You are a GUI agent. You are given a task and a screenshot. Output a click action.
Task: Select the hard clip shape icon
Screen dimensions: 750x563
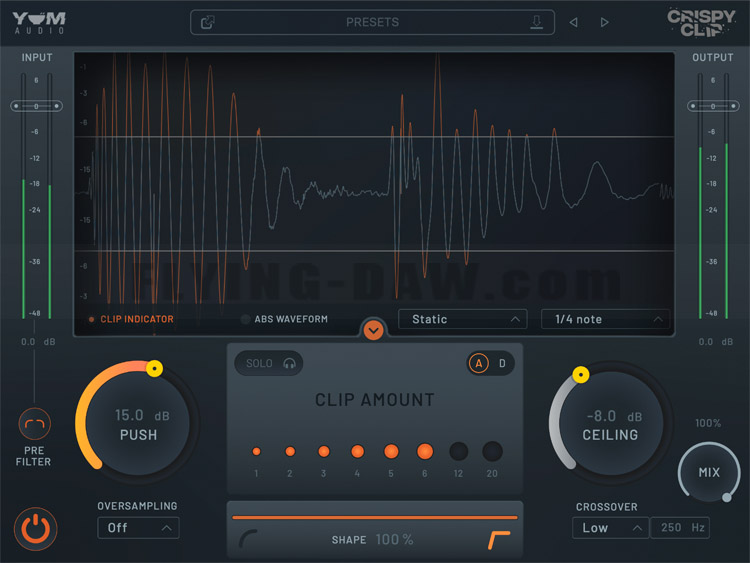(x=499, y=540)
